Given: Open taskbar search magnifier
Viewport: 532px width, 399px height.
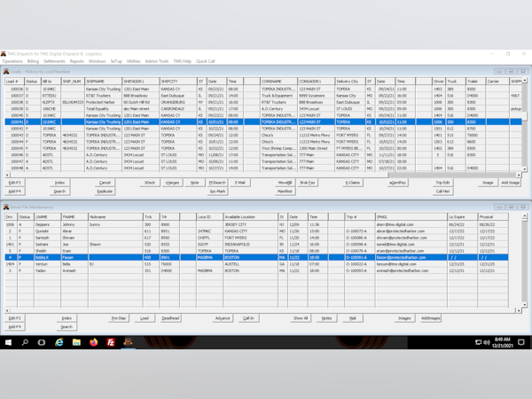Looking at the screenshot, I should point(25,342).
